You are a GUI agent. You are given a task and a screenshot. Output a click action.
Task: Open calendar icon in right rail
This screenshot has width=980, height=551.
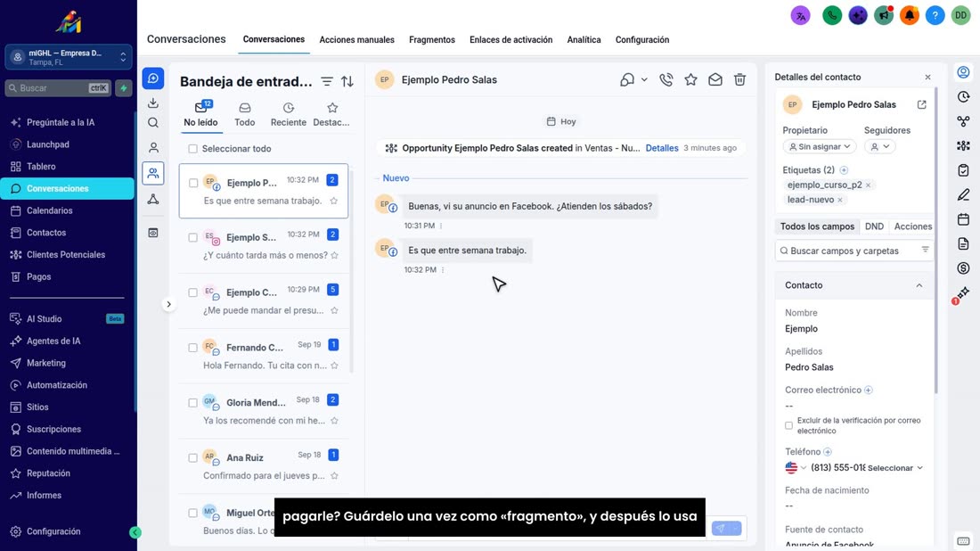point(963,219)
